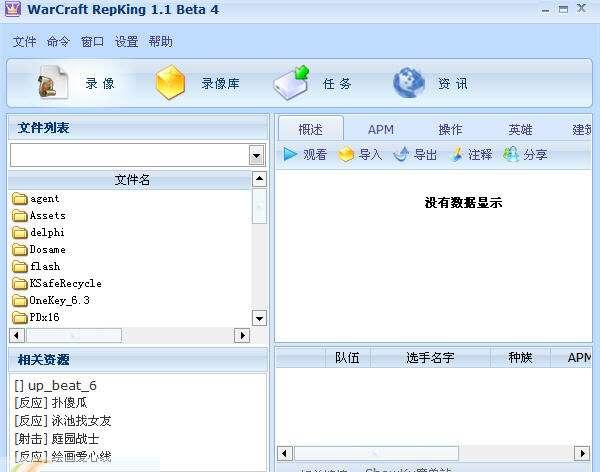Open the 录像库 replay library icon
Image resolution: width=600 pixels, height=472 pixels.
tap(171, 83)
